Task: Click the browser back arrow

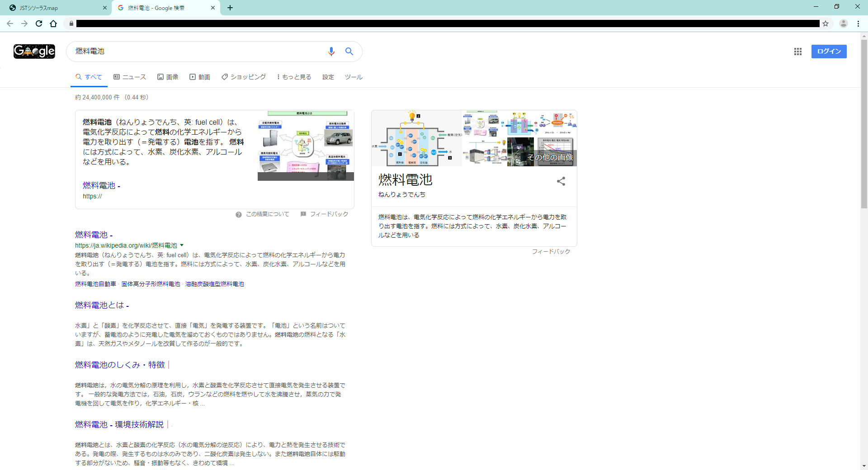Action: [x=10, y=23]
